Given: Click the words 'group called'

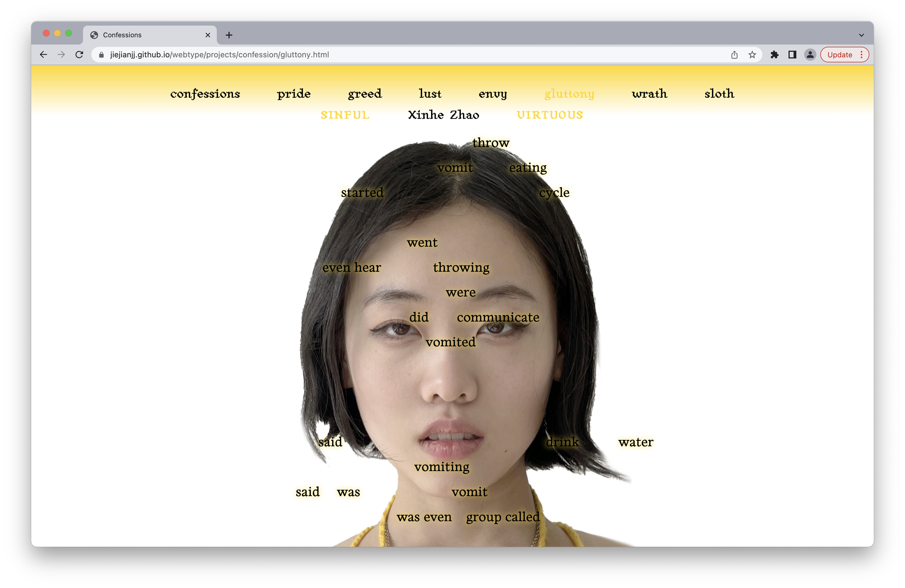Looking at the screenshot, I should [503, 517].
